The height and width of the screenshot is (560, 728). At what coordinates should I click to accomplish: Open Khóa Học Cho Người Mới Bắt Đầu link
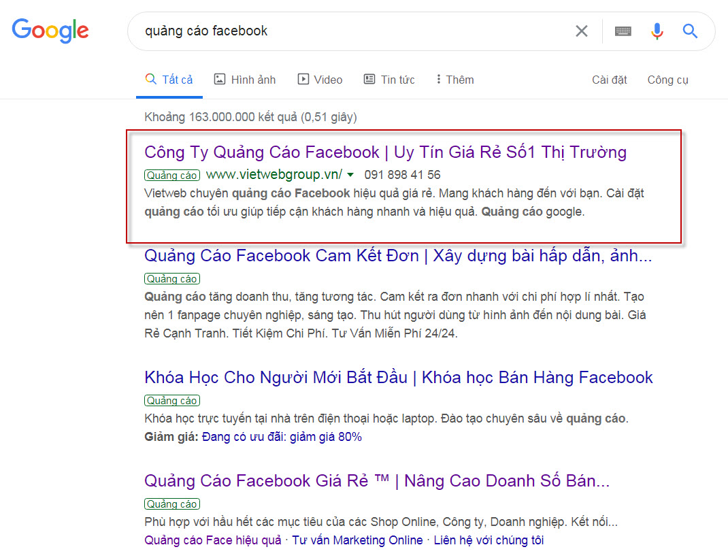click(398, 378)
